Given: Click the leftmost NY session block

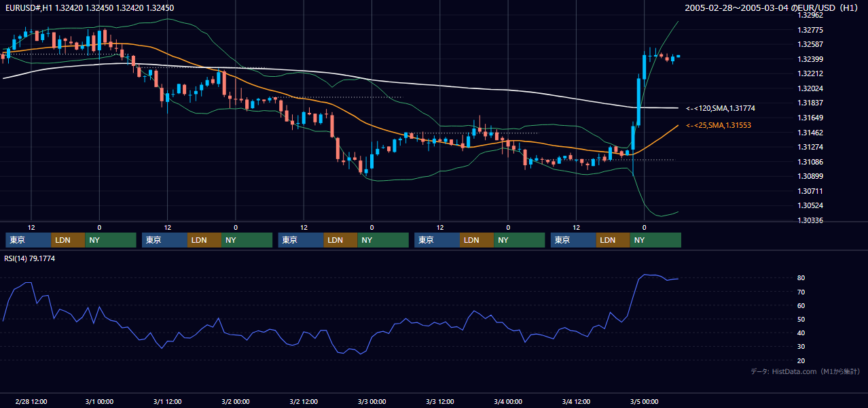Looking at the screenshot, I should coord(111,240).
